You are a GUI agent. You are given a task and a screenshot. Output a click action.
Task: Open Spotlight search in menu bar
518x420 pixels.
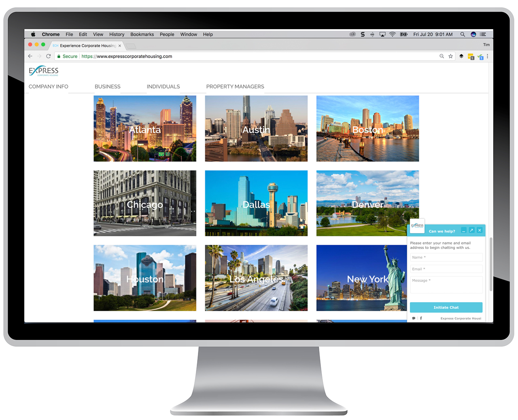[x=463, y=34]
